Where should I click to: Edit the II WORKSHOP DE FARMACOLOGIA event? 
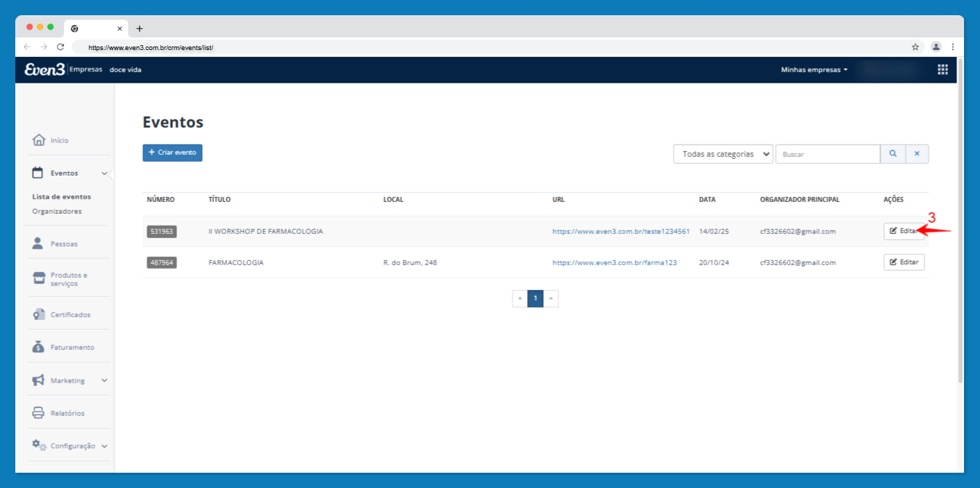904,231
